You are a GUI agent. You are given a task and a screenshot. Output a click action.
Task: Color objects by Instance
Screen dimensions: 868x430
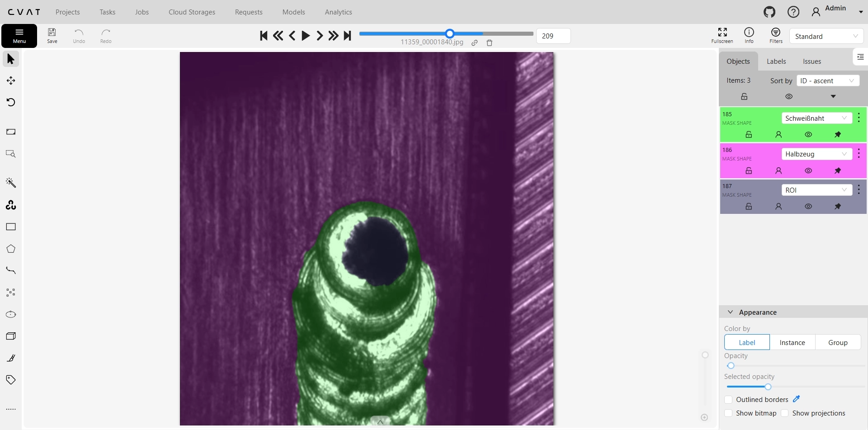(x=792, y=342)
